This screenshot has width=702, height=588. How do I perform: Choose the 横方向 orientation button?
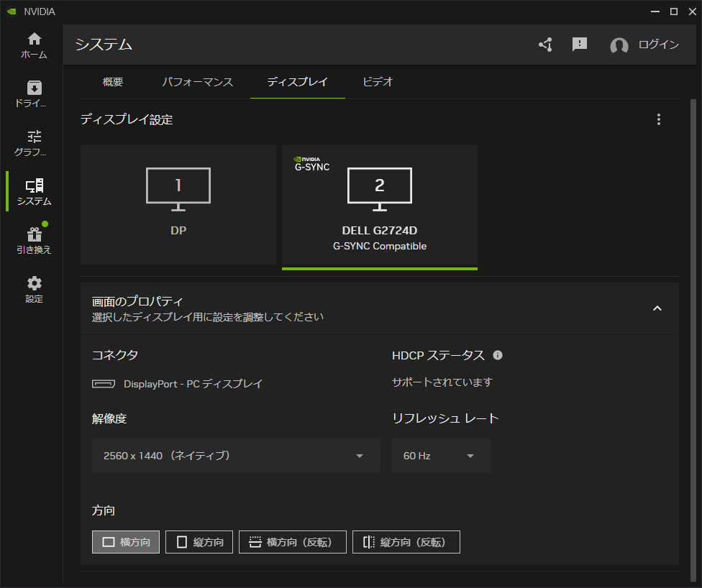coord(126,542)
